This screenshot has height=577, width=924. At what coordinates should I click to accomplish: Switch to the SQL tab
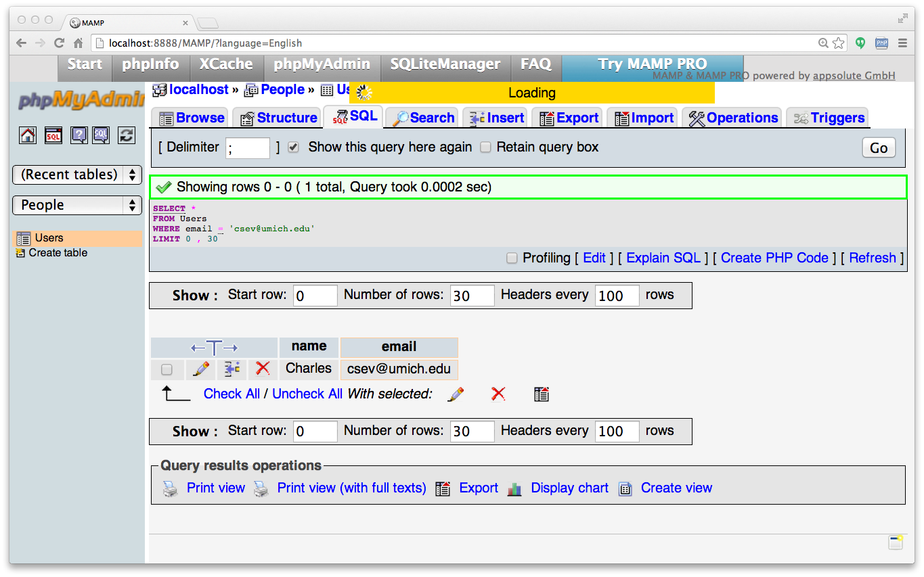[x=354, y=116]
